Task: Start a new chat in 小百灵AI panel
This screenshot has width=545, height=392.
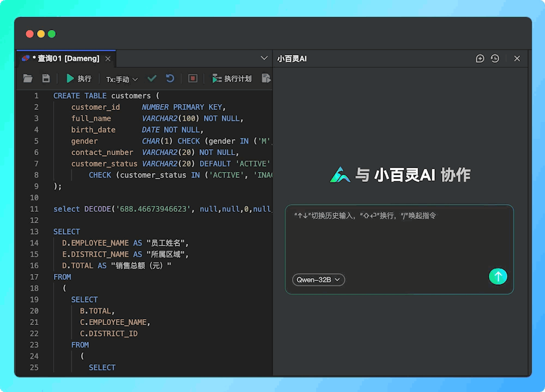Action: click(x=480, y=58)
